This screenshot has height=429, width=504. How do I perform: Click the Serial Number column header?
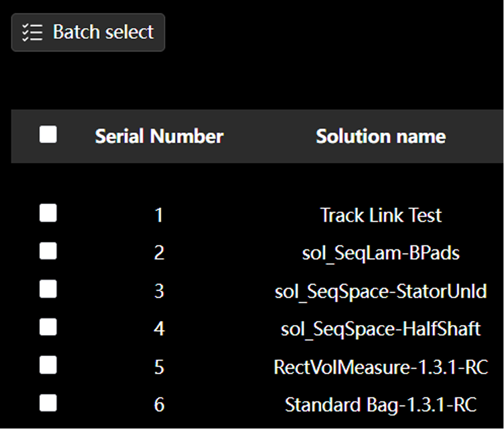(x=159, y=136)
